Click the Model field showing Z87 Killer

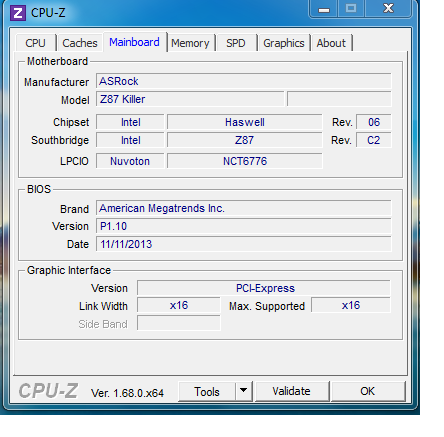pos(190,99)
